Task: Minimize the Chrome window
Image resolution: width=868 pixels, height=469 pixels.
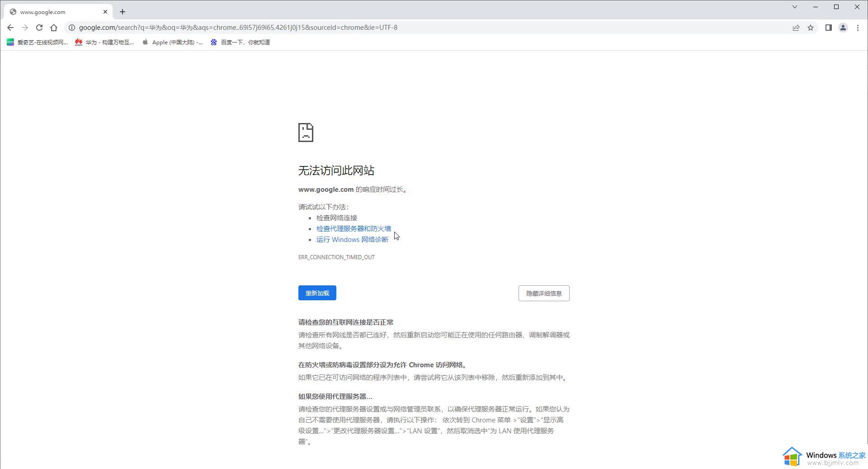Action: coord(816,7)
